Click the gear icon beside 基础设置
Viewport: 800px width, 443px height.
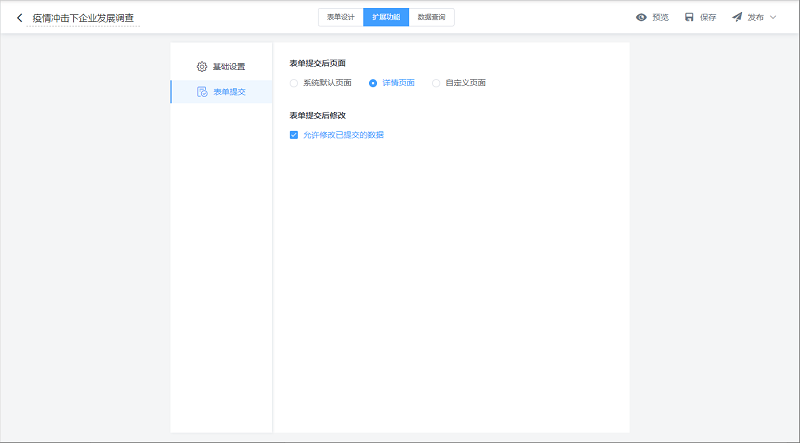202,67
